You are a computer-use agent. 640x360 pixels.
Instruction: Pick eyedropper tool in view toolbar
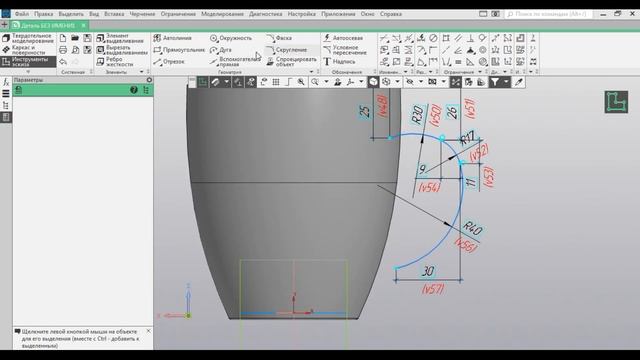[x=519, y=82]
